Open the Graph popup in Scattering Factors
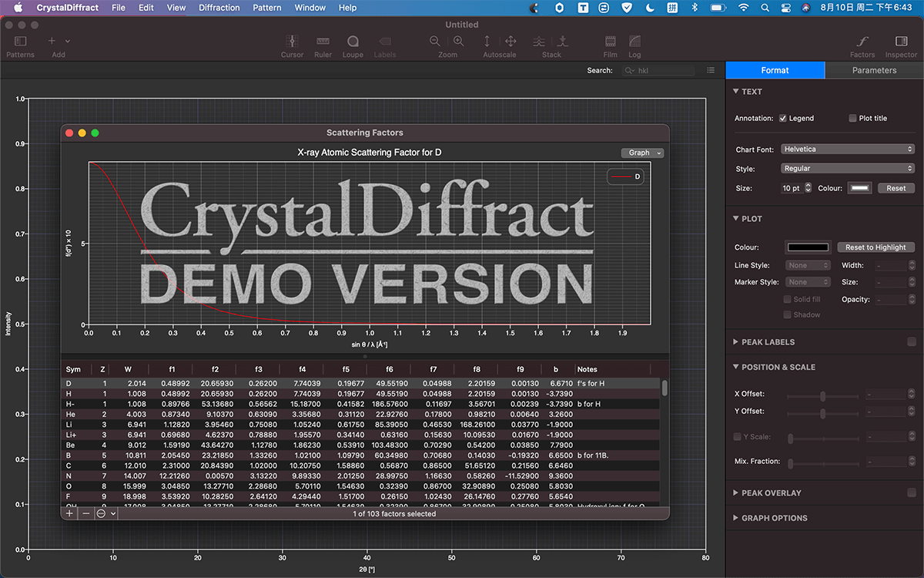 tap(642, 153)
